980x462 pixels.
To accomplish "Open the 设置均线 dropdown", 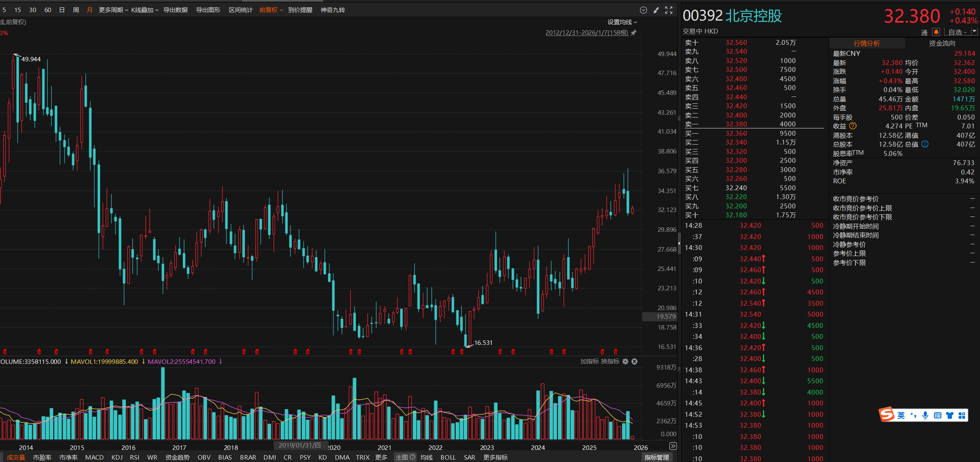I will point(622,22).
